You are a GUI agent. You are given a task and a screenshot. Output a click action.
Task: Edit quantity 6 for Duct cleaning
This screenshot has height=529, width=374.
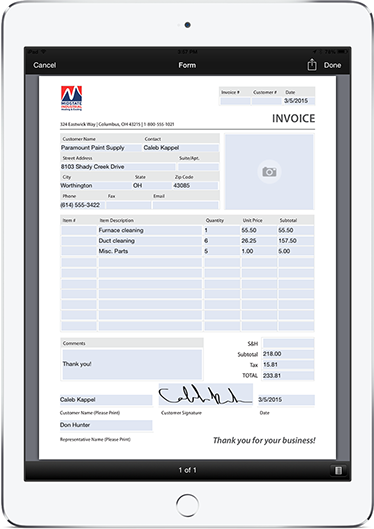(x=222, y=241)
